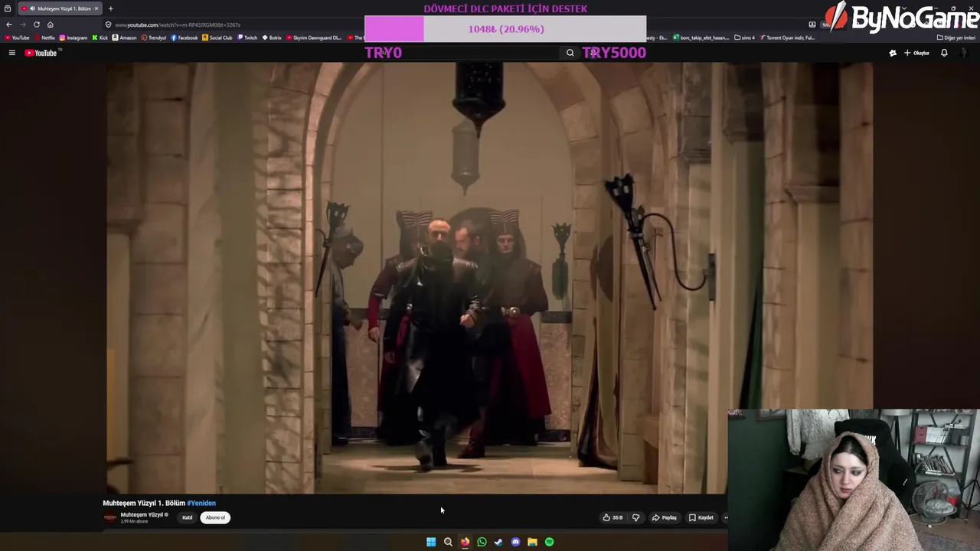Go back with browser back arrow
The width and height of the screenshot is (980, 551).
(x=8, y=24)
